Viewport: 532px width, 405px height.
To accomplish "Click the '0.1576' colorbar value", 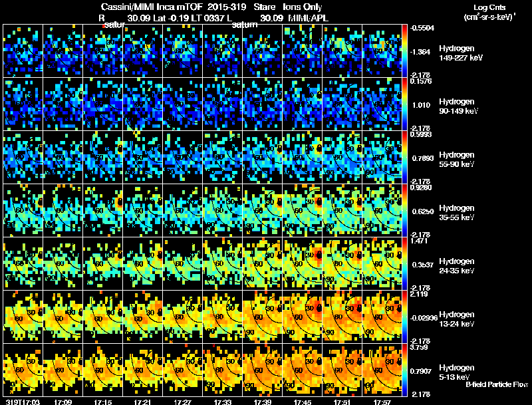I will click(x=421, y=81).
